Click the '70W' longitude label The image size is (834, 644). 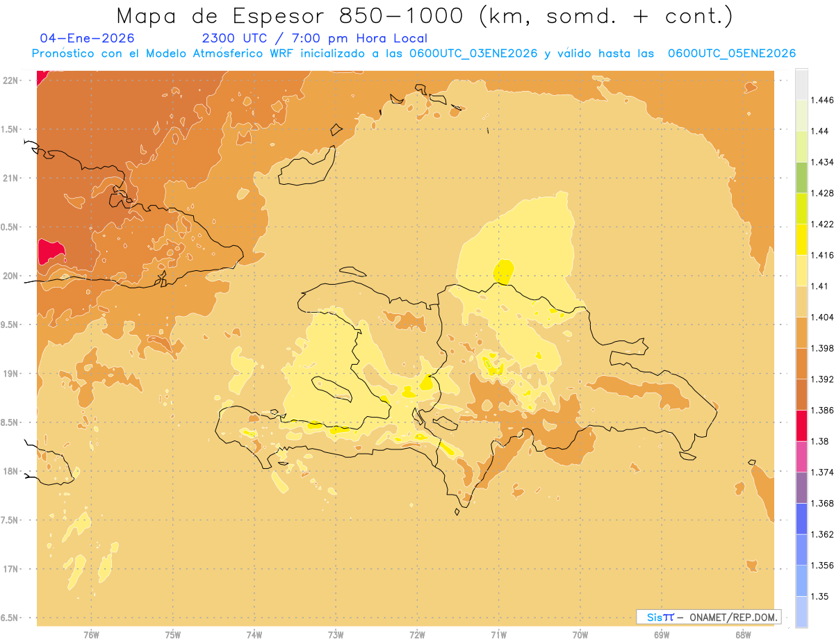coord(580,634)
